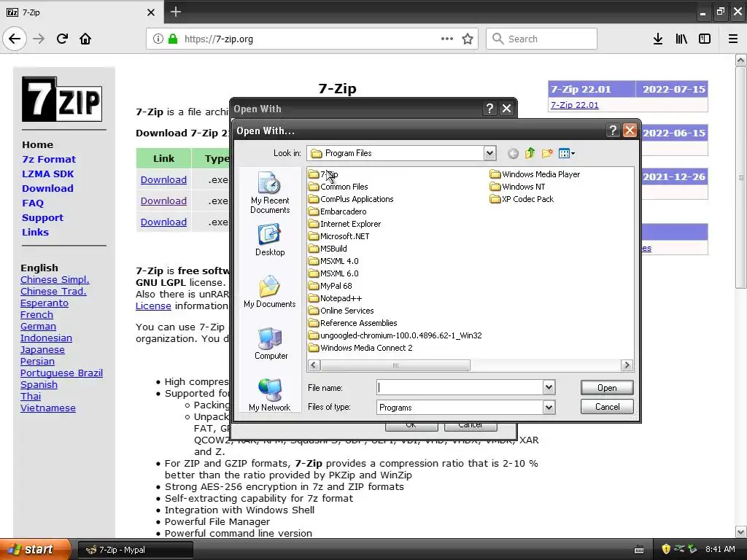Click the security shield tray icon

click(666, 549)
